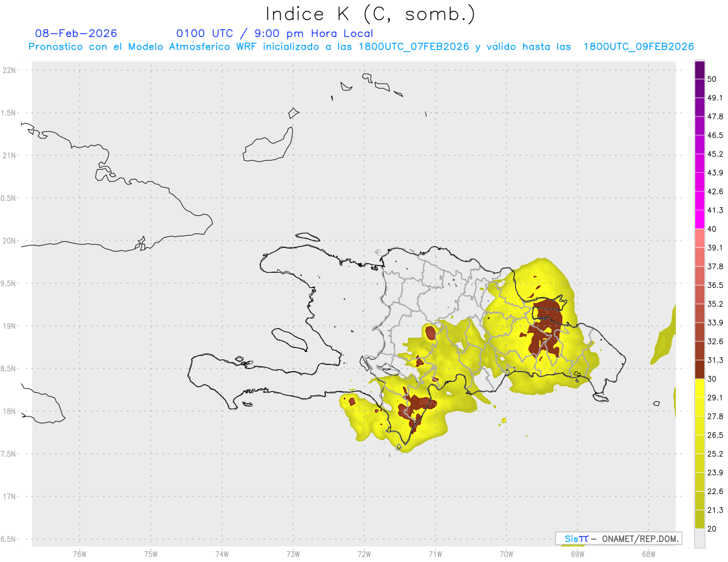Click the "21N" latitude axis label
This screenshot has width=728, height=562.
point(9,155)
